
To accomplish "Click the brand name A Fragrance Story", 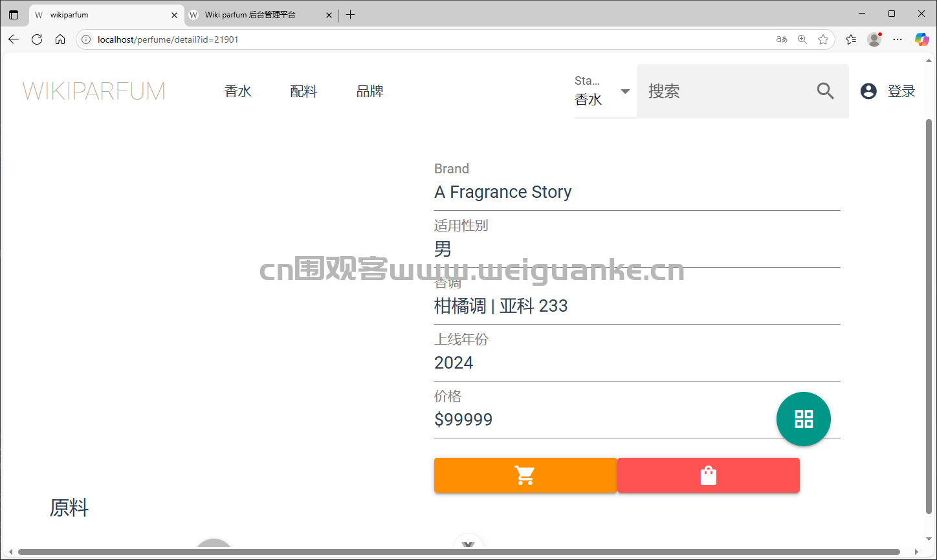I will pyautogui.click(x=503, y=192).
